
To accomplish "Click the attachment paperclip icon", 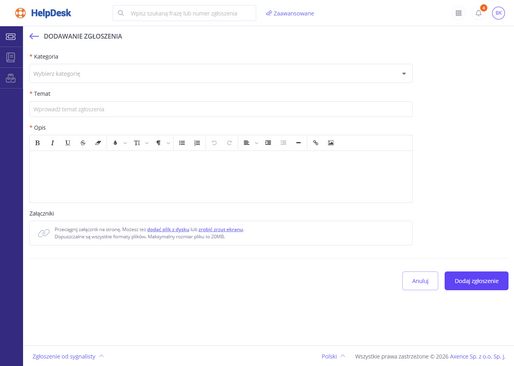I will click(44, 233).
